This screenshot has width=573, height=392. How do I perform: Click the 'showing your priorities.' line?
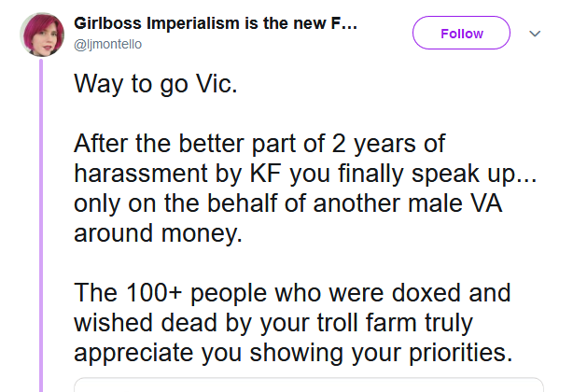[293, 354]
